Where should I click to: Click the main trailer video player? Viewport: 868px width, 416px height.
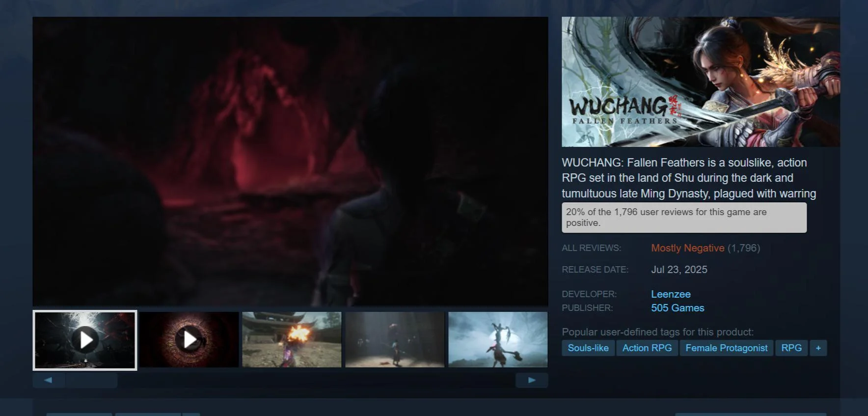(x=290, y=162)
